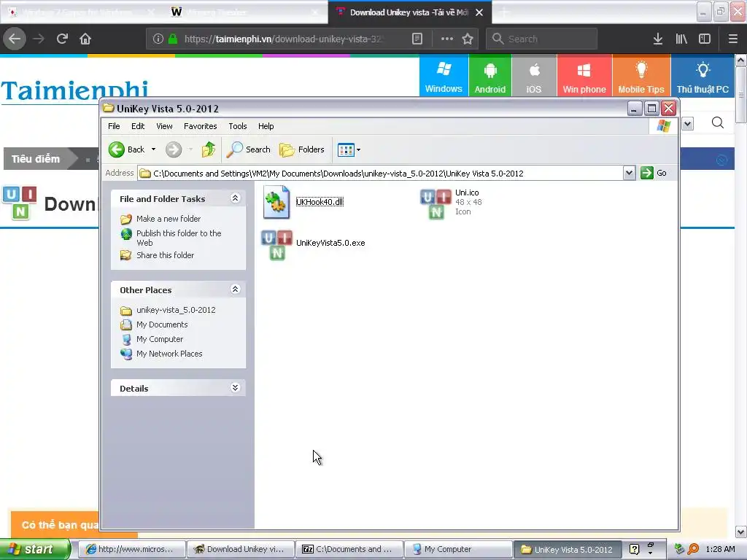The width and height of the screenshot is (747, 560).
Task: Open Thủ thuật PC category
Action: tap(703, 76)
